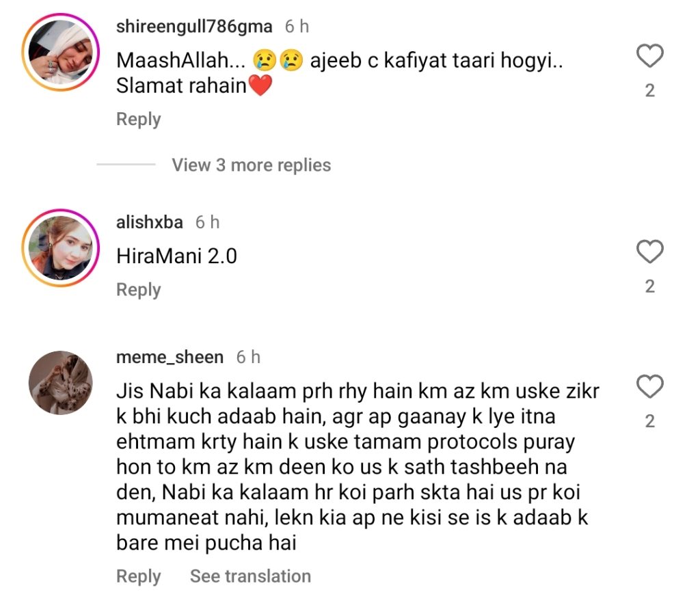Open the alishxba username link
Viewport: 700px width, 616px height.
pos(150,222)
